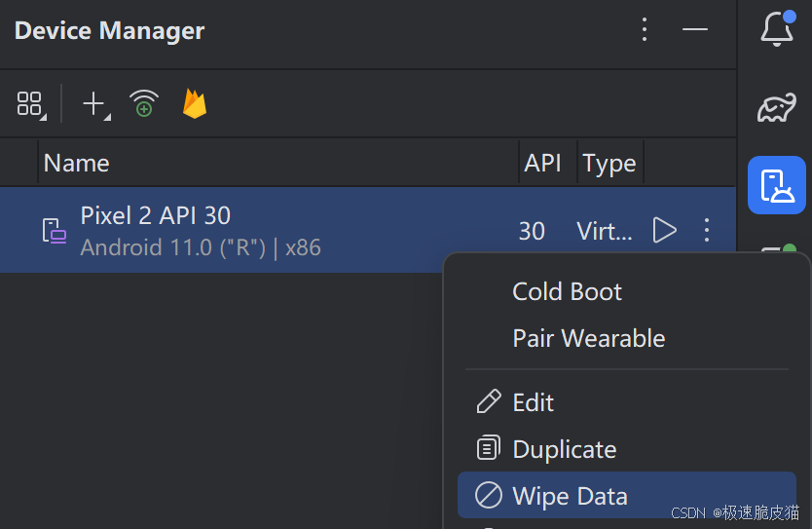
Task: Select the Device Manager sidebar icon
Action: click(x=777, y=185)
